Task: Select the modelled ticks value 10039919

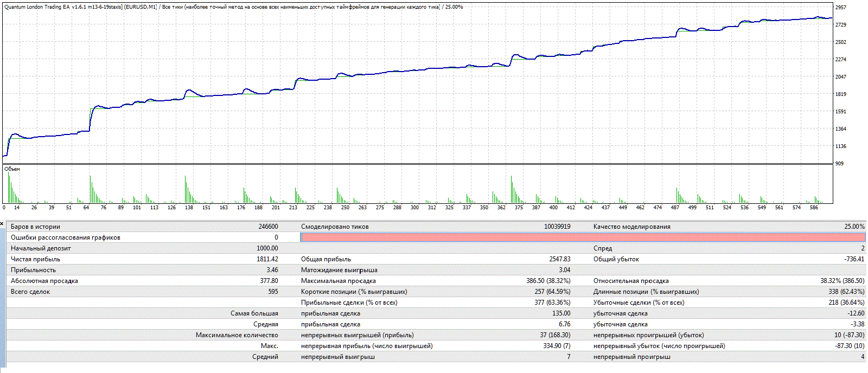Action: click(557, 227)
